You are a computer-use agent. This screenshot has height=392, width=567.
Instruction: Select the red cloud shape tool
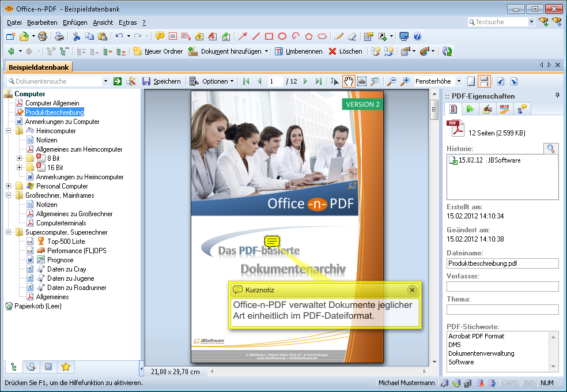coord(322,36)
